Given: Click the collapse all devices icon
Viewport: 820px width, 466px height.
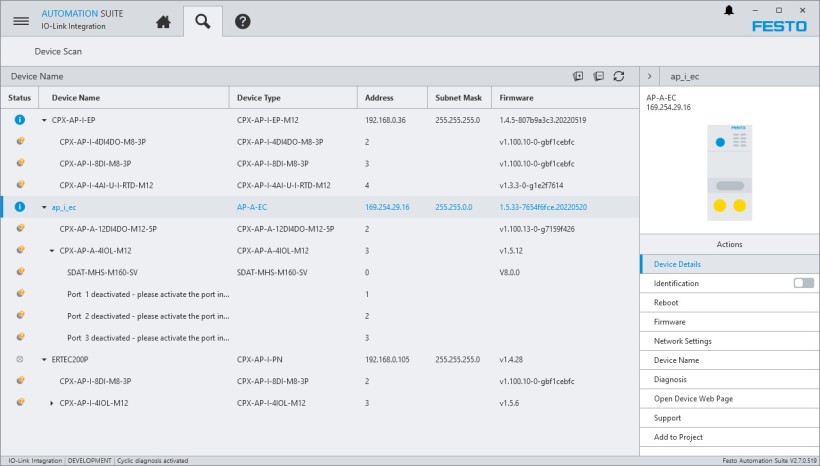Looking at the screenshot, I should click(598, 76).
